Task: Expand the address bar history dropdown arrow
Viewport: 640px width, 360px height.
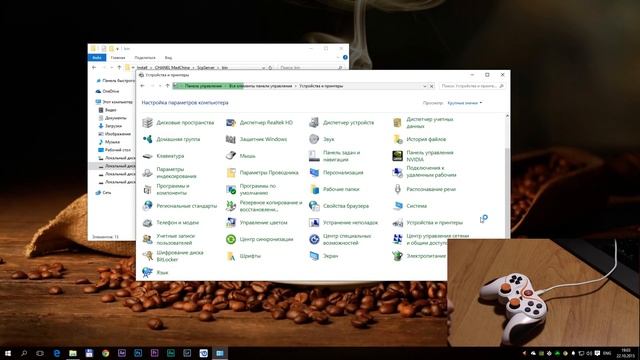Action: 424,86
